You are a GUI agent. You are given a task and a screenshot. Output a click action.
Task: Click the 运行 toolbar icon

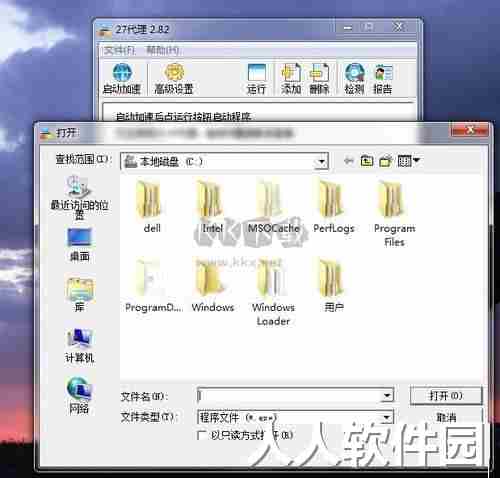(256, 79)
